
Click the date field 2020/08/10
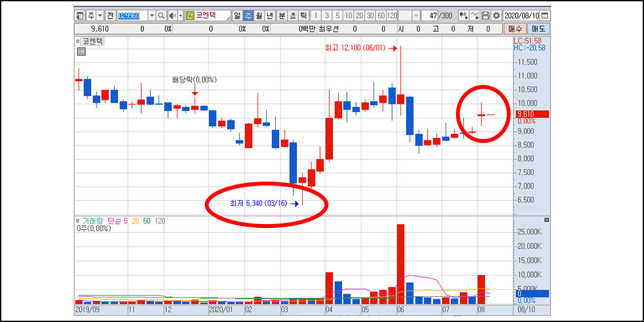522,15
